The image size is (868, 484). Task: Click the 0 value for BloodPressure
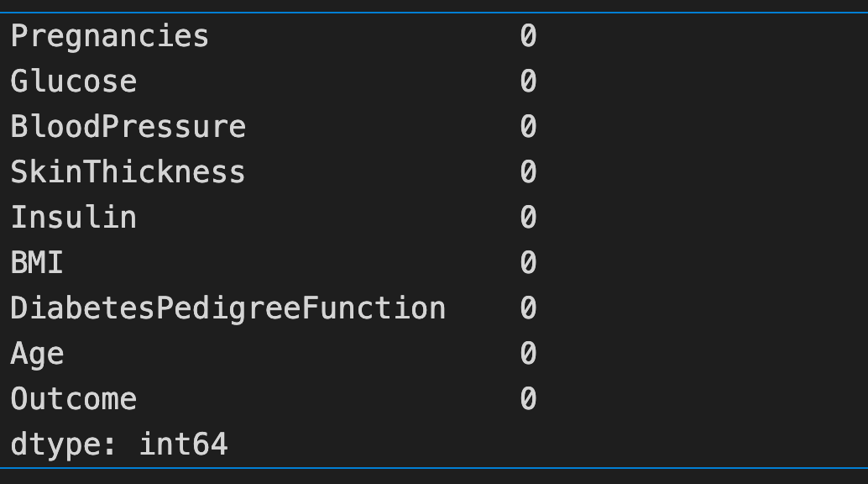pos(528,127)
